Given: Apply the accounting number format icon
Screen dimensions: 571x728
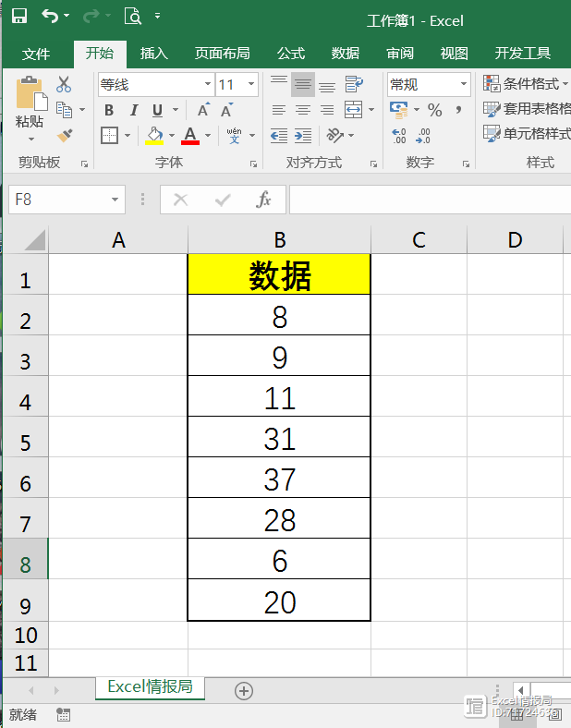Looking at the screenshot, I should pyautogui.click(x=398, y=110).
